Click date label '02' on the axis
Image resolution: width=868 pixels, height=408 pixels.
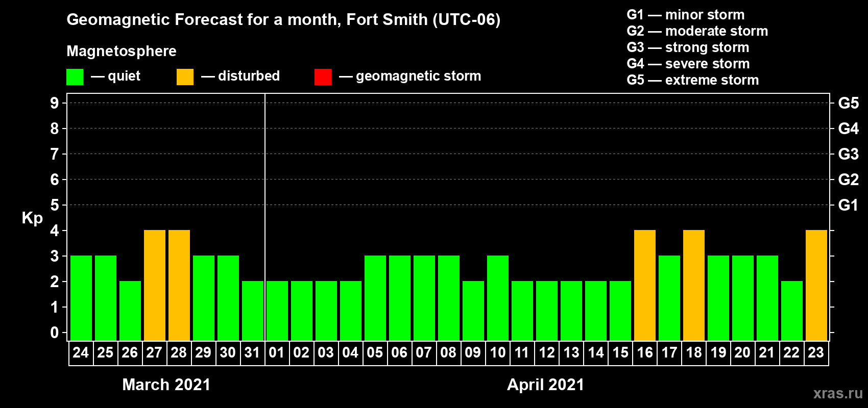point(301,353)
